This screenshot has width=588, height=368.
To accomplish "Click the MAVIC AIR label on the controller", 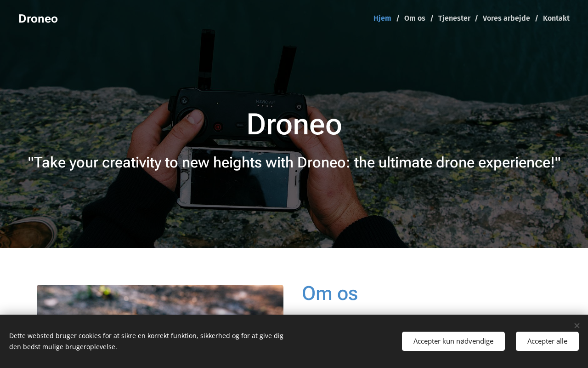I will [265, 102].
